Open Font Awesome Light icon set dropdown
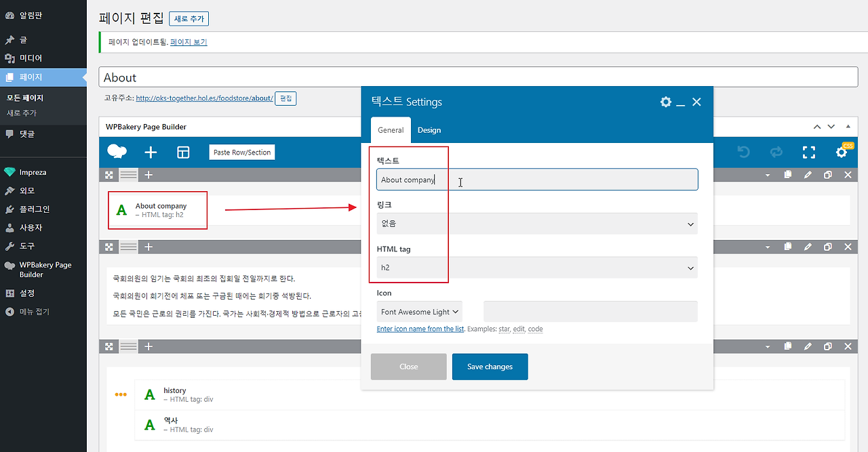This screenshot has height=452, width=868. (420, 312)
